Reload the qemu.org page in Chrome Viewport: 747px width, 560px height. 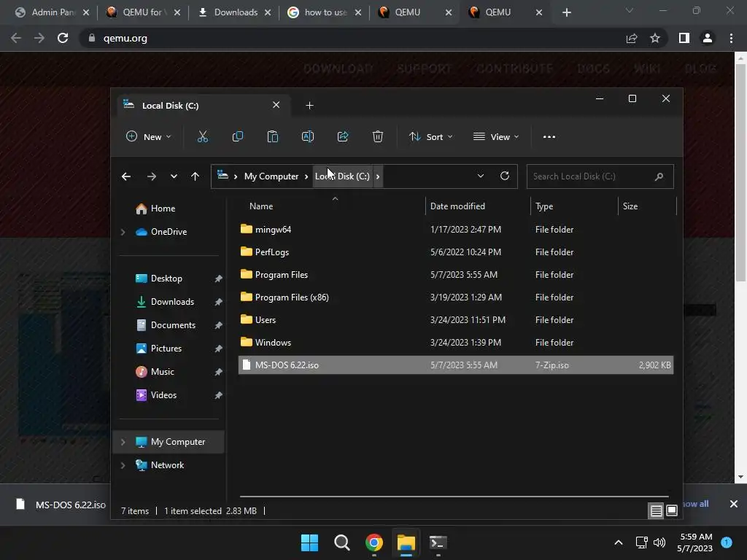[x=63, y=38]
